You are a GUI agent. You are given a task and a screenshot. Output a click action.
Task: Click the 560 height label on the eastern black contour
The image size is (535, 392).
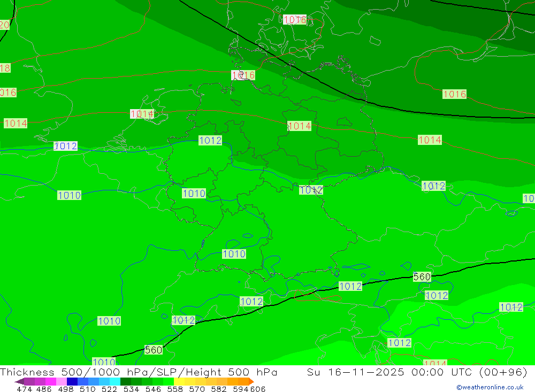[x=422, y=277]
